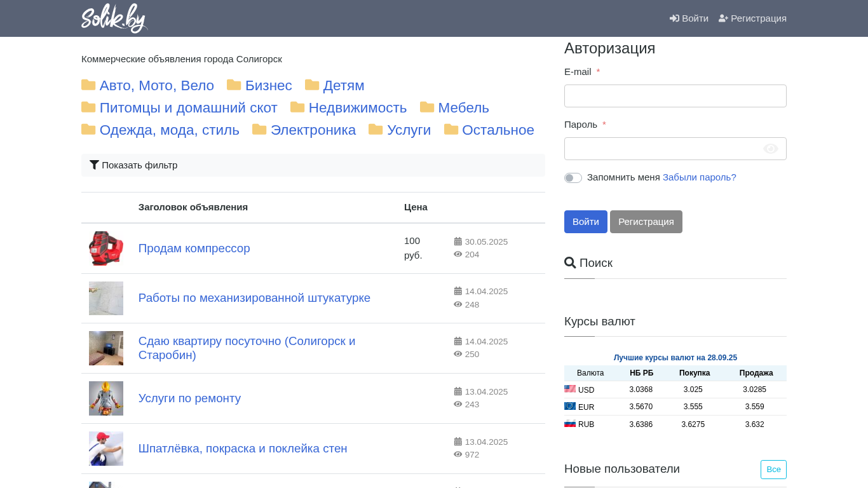The height and width of the screenshot is (488, 868).
Task: Click the Регистрация user-plus icon in header
Action: (x=723, y=18)
